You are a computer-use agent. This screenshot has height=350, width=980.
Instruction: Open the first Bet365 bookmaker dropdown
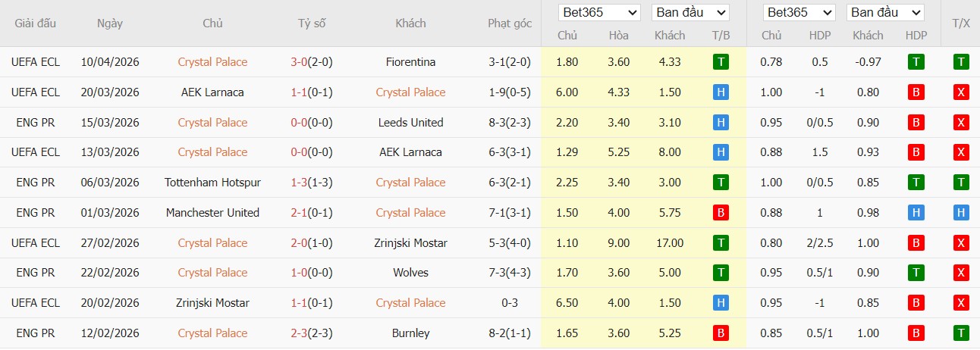point(598,13)
